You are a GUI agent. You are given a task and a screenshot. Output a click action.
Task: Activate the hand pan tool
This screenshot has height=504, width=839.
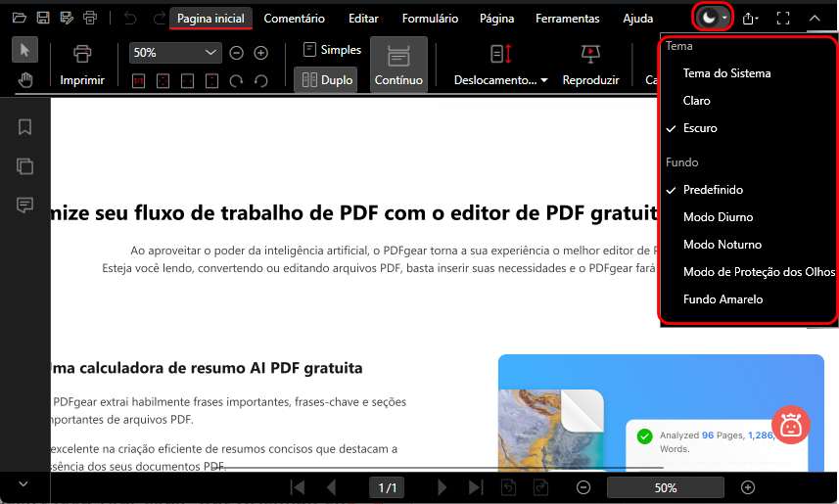(24, 80)
